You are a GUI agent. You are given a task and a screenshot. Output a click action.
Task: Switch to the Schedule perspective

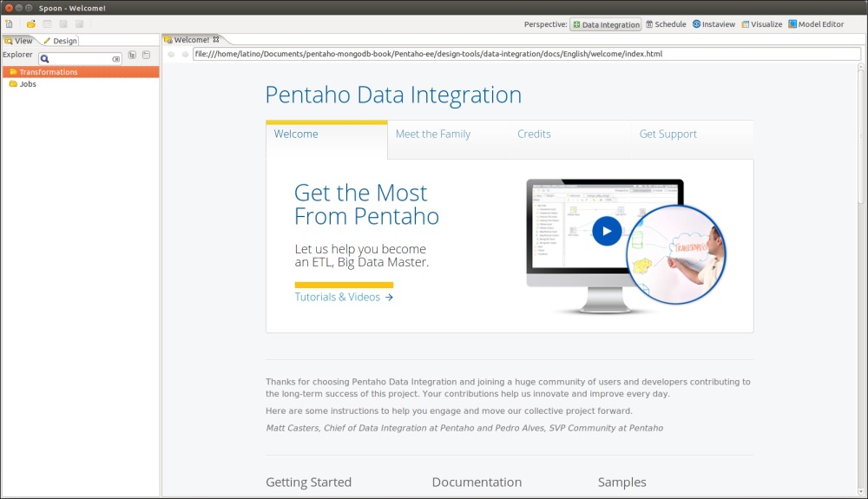(x=666, y=24)
